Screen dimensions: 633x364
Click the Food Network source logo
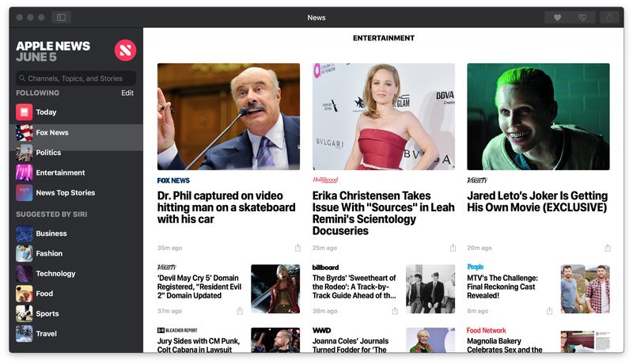point(486,330)
